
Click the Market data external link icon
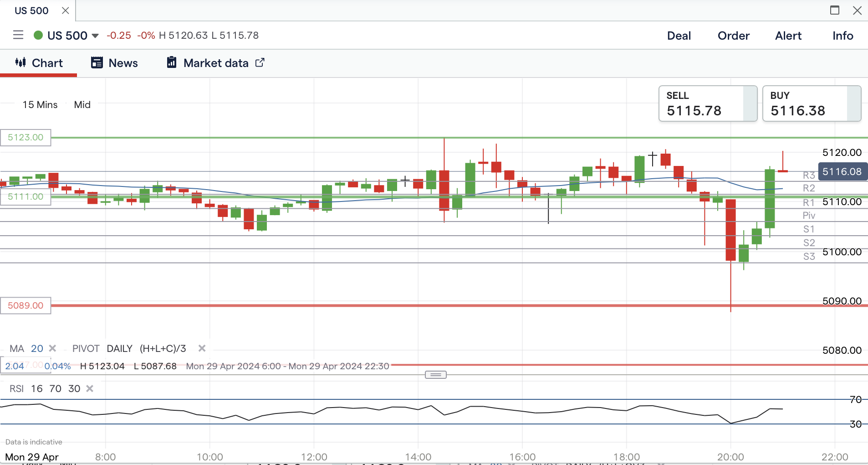pyautogui.click(x=260, y=62)
